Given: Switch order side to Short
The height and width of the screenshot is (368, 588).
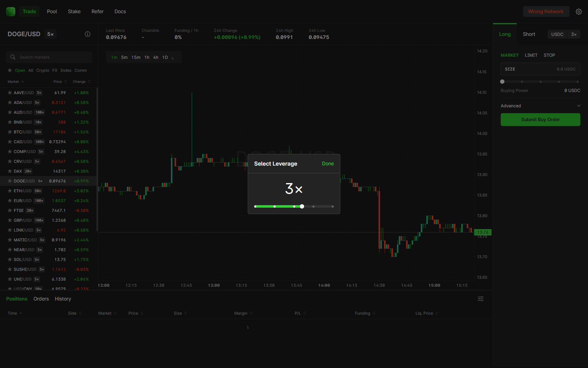Looking at the screenshot, I should [x=529, y=34].
